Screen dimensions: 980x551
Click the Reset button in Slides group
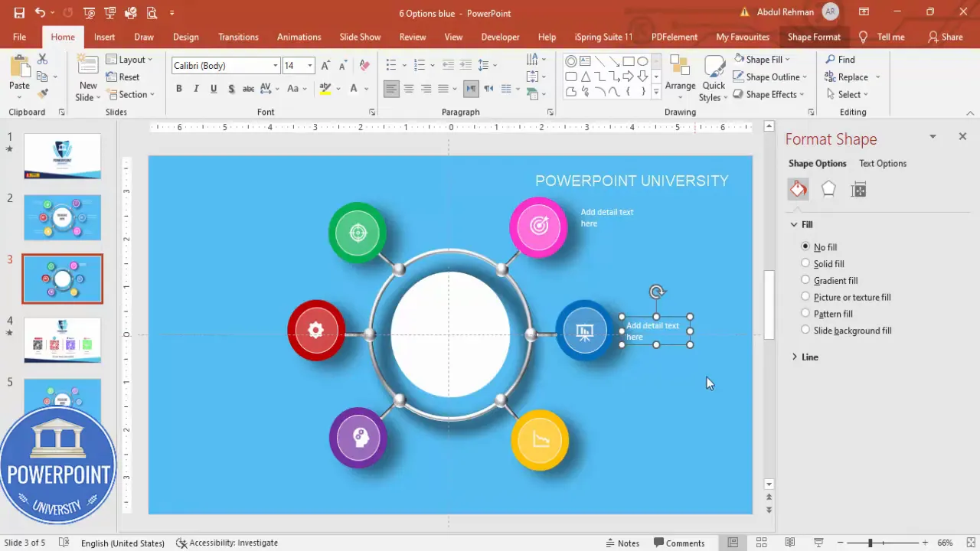click(122, 77)
